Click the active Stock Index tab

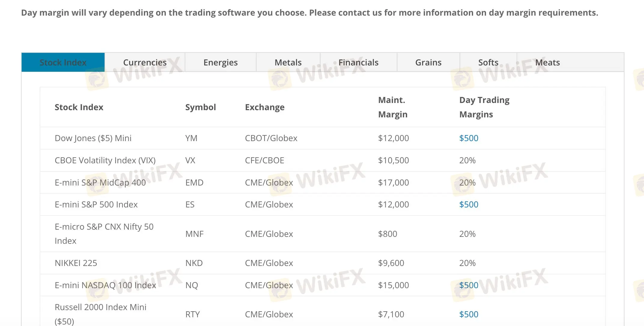click(x=63, y=62)
